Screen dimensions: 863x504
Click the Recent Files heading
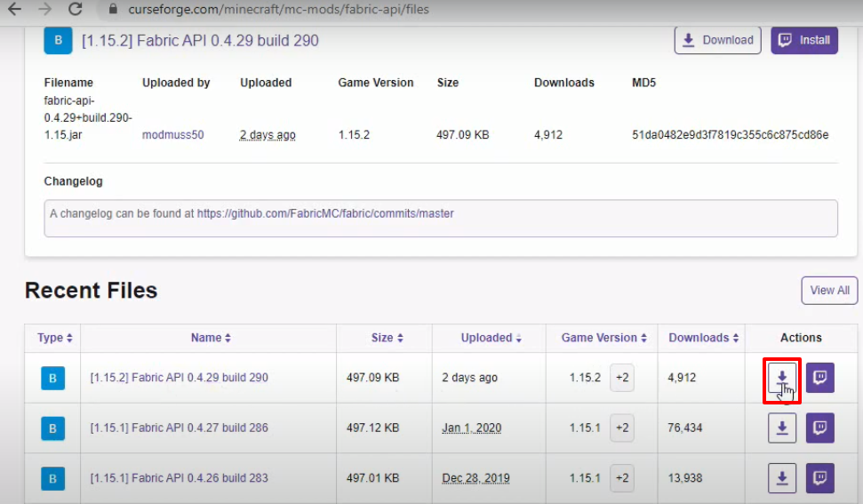[x=91, y=290]
